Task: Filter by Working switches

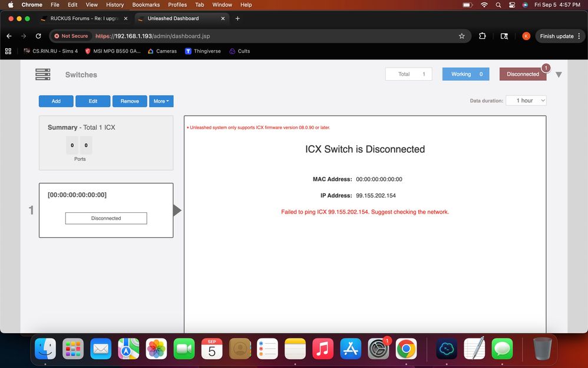Action: tap(465, 74)
